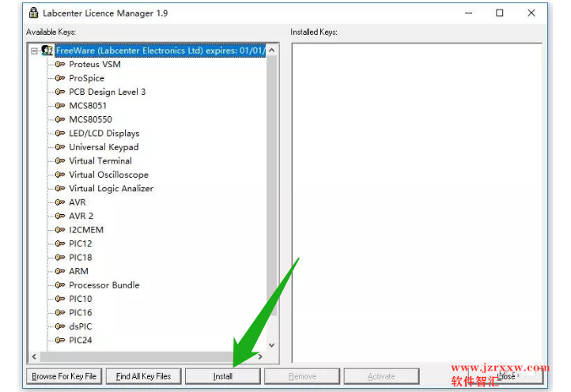
Task: Select Proteus VSM text in the list
Action: [x=95, y=65]
